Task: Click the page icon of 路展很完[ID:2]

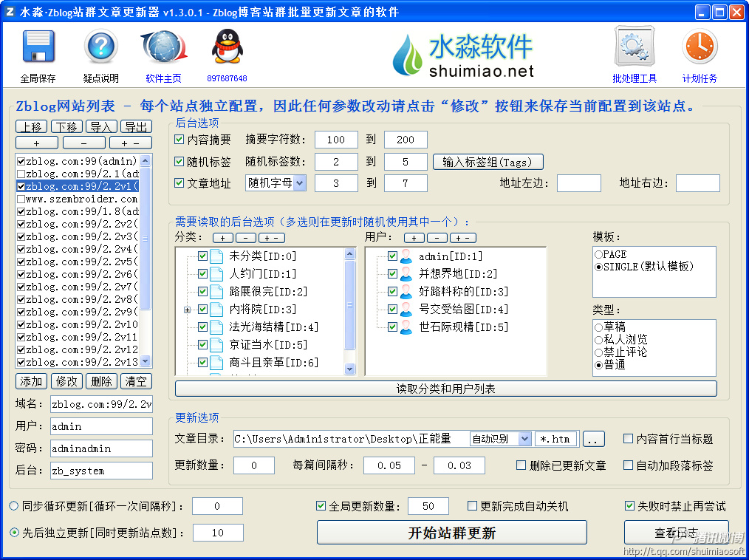Action: pyautogui.click(x=217, y=292)
